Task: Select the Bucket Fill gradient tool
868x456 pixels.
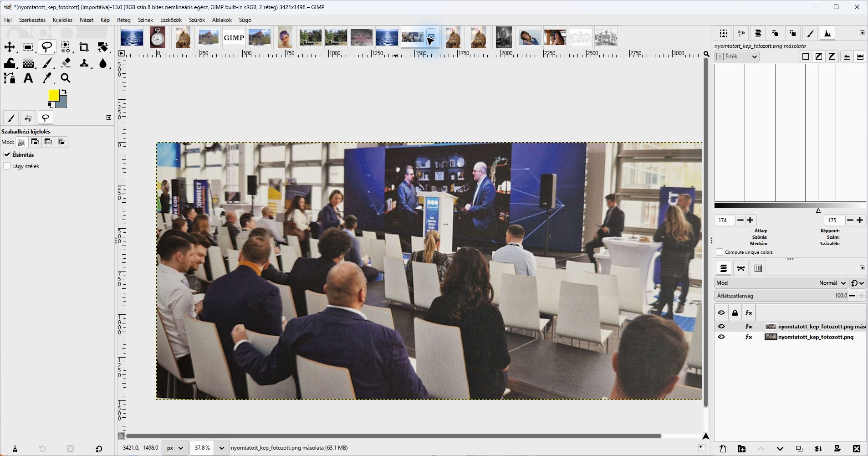Action: click(x=28, y=63)
